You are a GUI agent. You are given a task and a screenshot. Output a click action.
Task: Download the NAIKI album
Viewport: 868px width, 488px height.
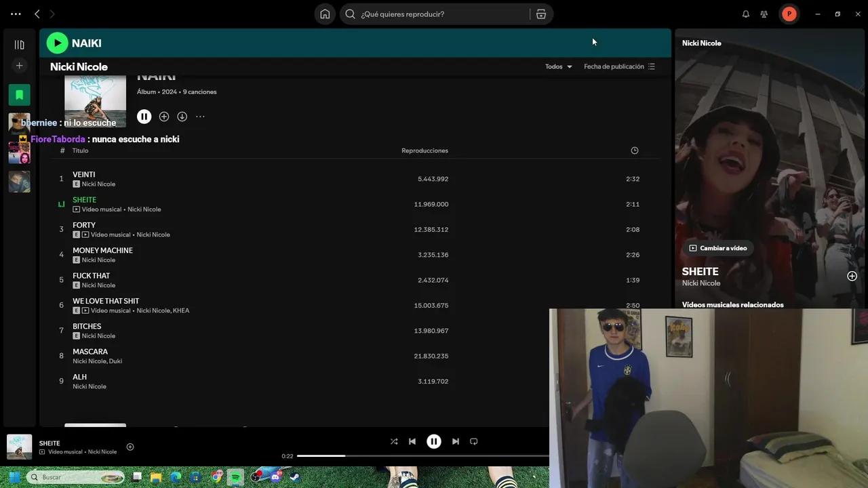(x=182, y=117)
